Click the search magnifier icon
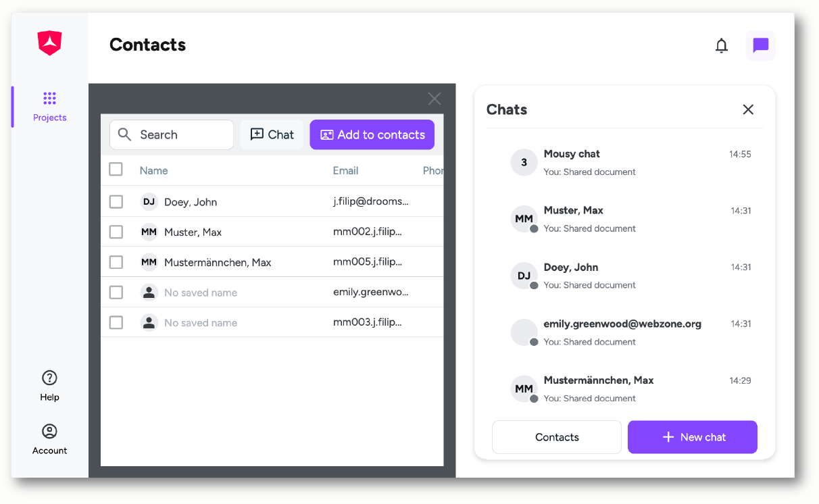This screenshot has width=819, height=504. click(124, 134)
